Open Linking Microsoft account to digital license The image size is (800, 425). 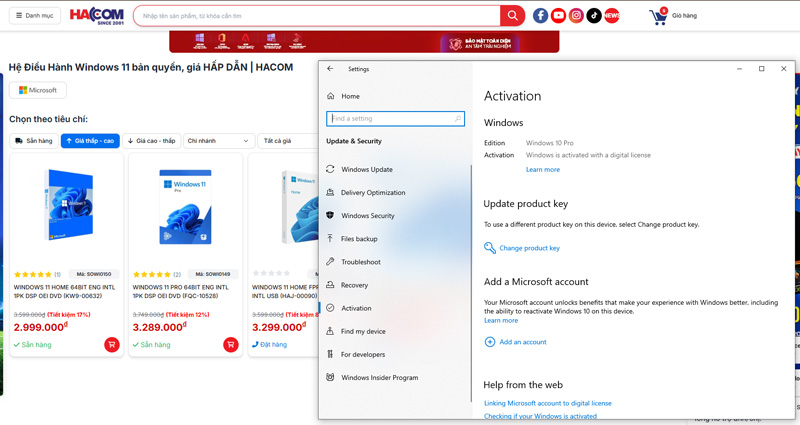(548, 403)
